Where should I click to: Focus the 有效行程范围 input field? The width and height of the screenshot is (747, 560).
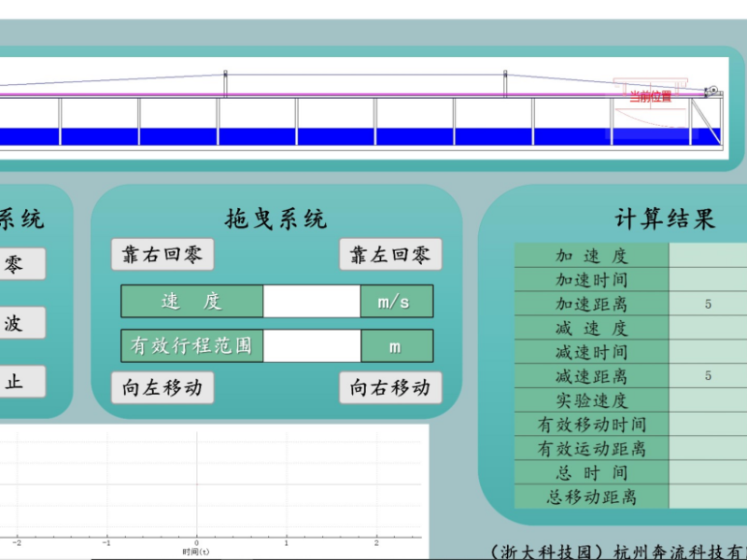pyautogui.click(x=312, y=345)
